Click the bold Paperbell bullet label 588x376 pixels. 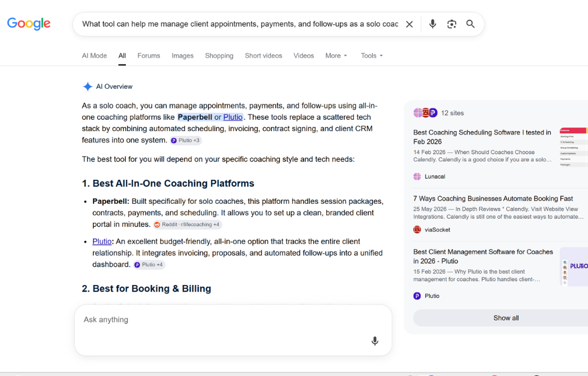(111, 202)
